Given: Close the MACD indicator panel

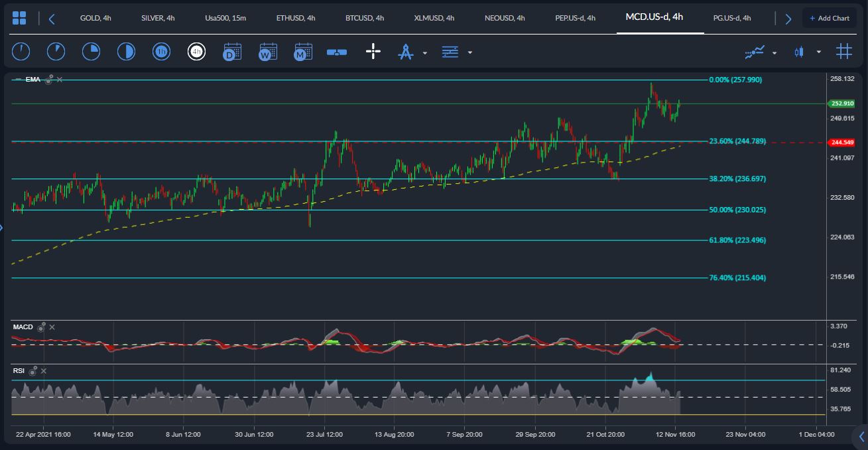Looking at the screenshot, I should pyautogui.click(x=52, y=327).
